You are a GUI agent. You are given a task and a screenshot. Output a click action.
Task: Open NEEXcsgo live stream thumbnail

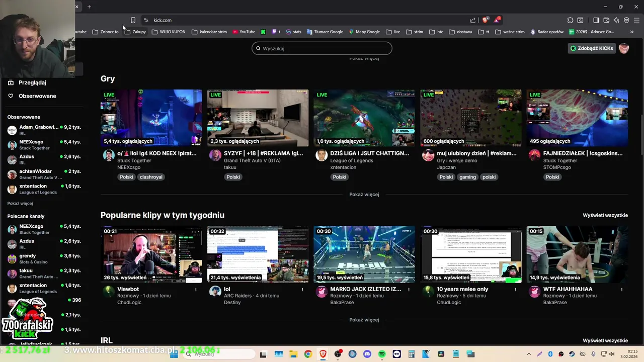point(151,118)
